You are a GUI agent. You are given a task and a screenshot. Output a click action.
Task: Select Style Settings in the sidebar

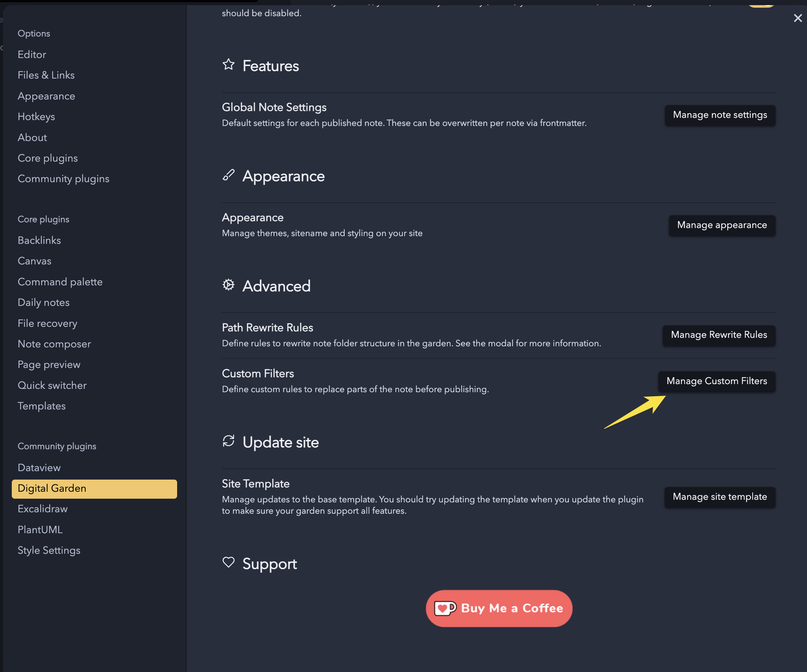click(49, 550)
